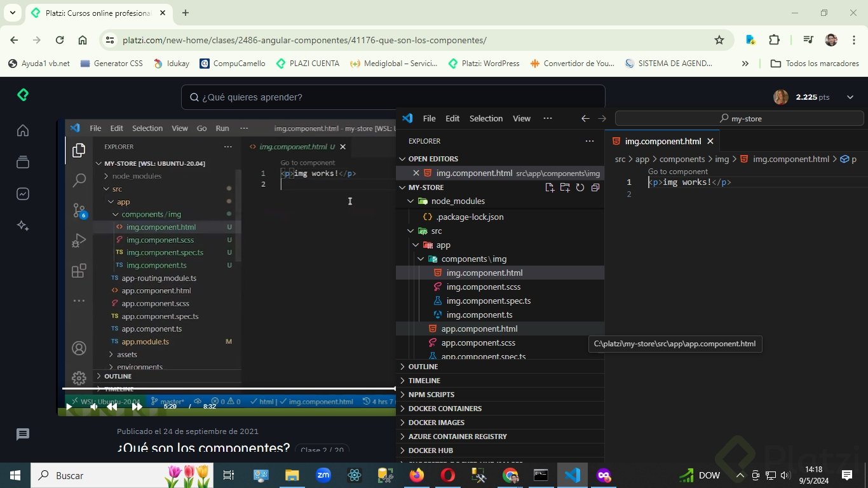Viewport: 868px width, 488px height.
Task: Open the Platzi profile dropdown chevron
Action: (850, 97)
